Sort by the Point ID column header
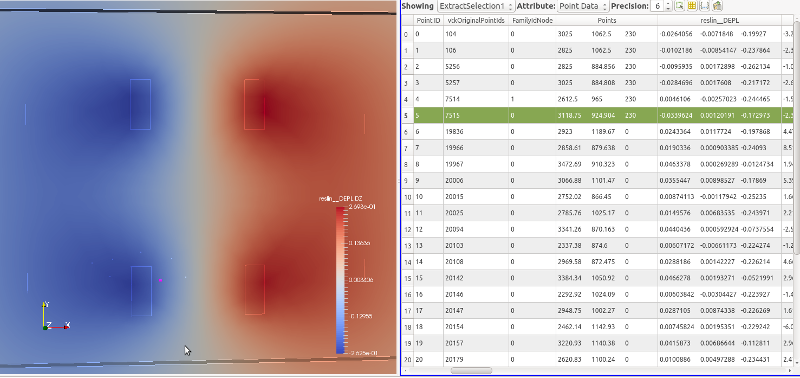800x378 pixels. point(428,21)
